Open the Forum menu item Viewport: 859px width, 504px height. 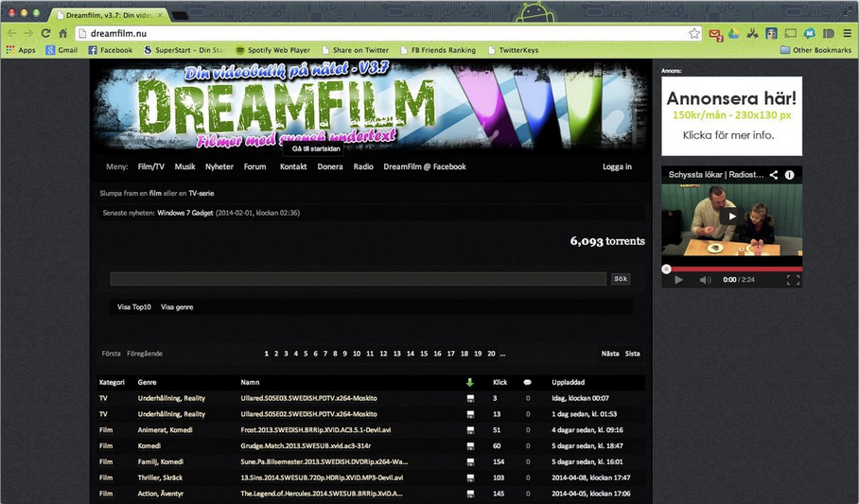tap(254, 166)
